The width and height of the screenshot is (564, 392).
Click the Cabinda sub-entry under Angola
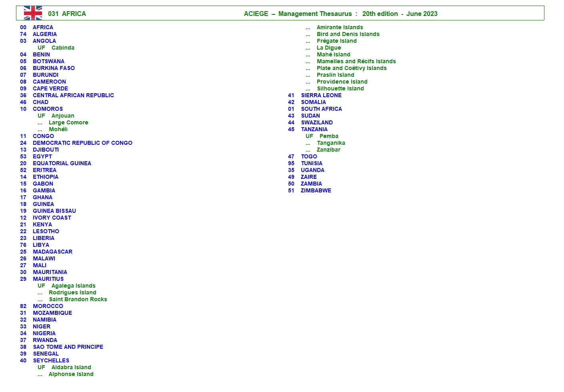click(x=63, y=48)
